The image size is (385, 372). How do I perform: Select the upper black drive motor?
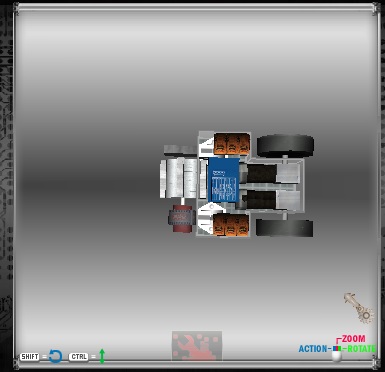coord(262,173)
